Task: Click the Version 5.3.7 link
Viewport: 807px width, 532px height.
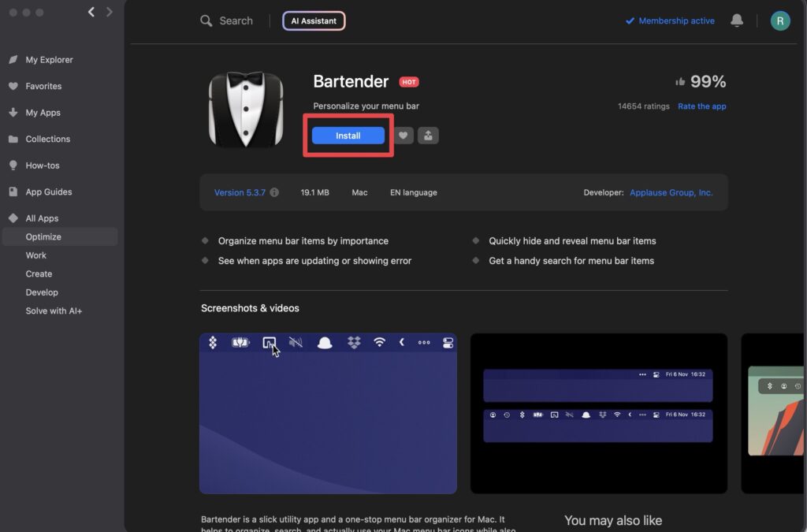Action: [x=240, y=192]
